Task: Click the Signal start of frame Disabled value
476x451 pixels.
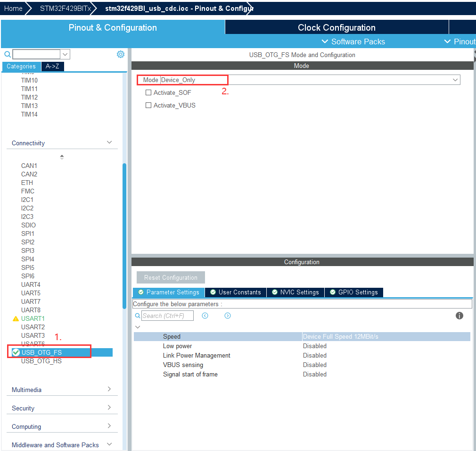Action: [314, 374]
